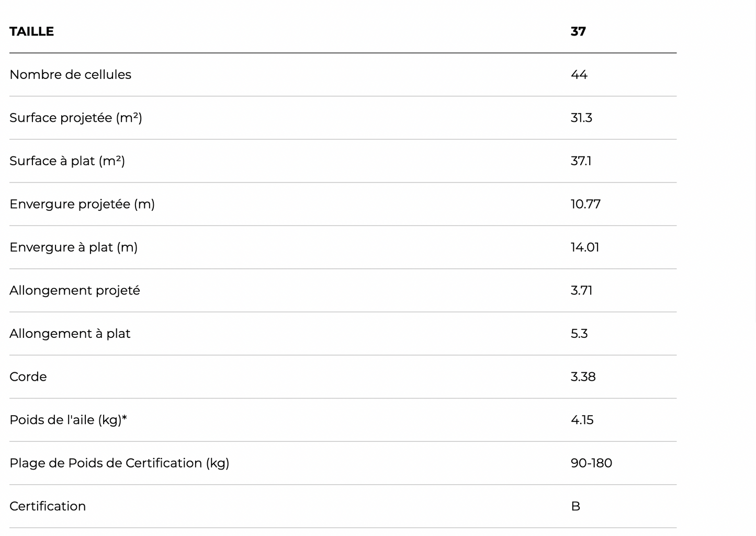The height and width of the screenshot is (536, 756).
Task: Click the Corde row label
Action: click(28, 377)
